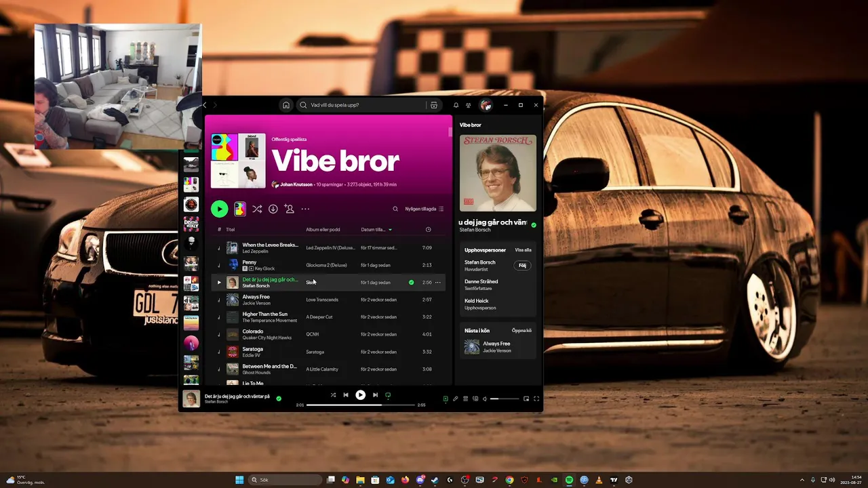Click the Vibe bror playlist cover collage
868x488 pixels.
(x=238, y=161)
